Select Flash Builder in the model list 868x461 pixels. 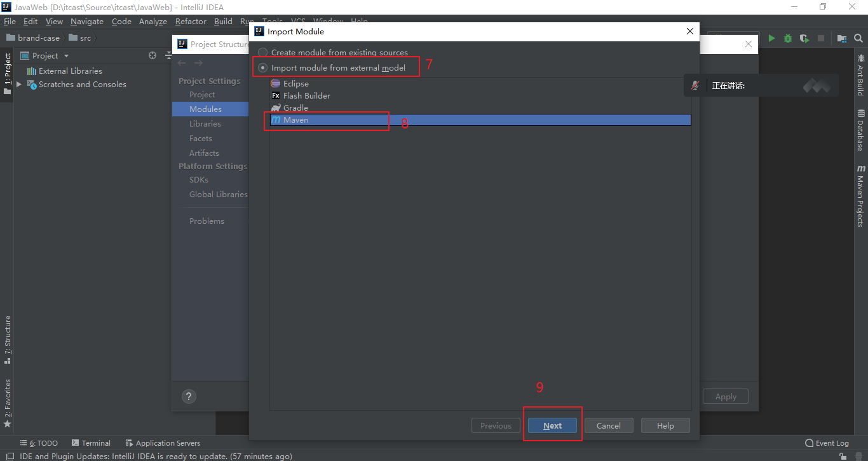point(306,95)
